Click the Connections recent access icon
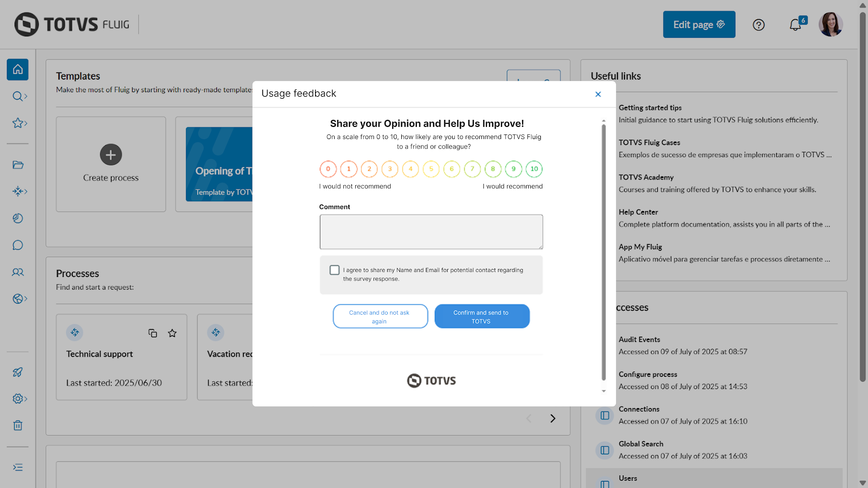The height and width of the screenshot is (488, 868). click(x=605, y=415)
